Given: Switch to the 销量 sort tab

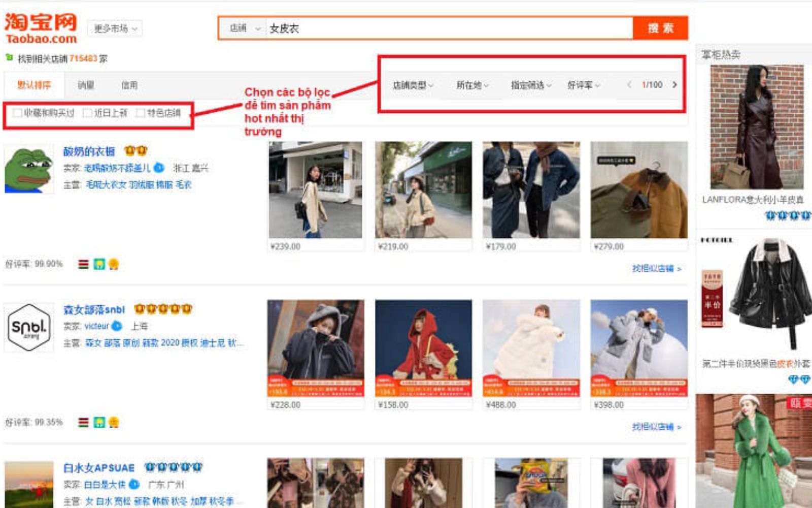Looking at the screenshot, I should click(x=86, y=85).
